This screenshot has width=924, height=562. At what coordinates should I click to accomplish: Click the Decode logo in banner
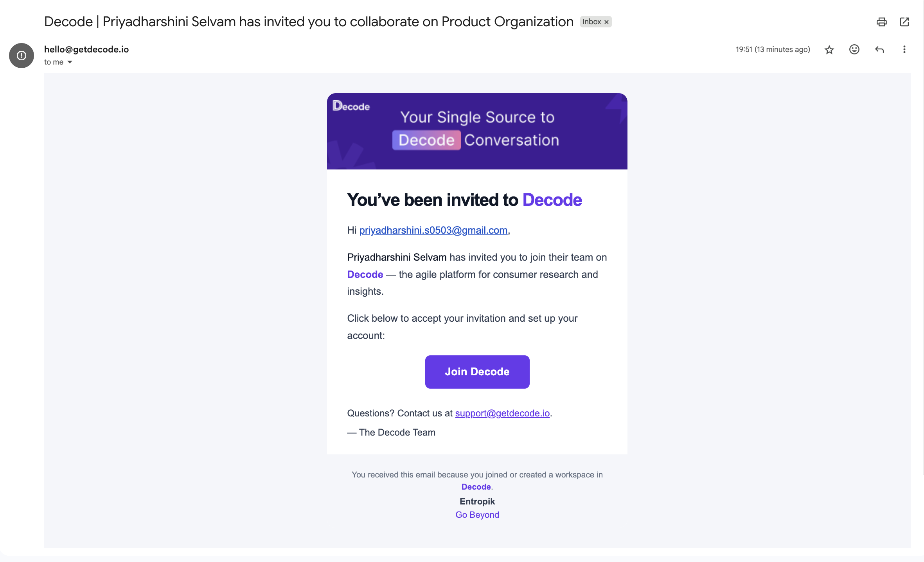[x=351, y=106]
